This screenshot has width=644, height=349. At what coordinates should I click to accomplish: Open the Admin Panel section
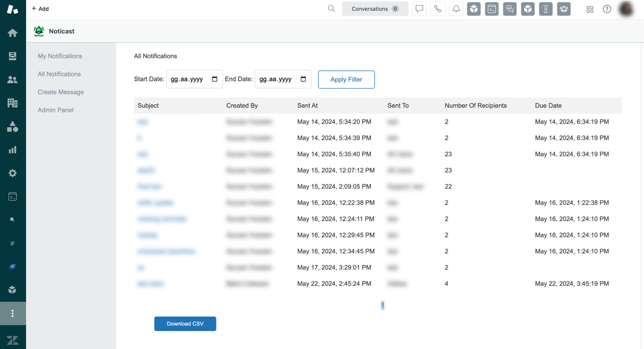[55, 110]
